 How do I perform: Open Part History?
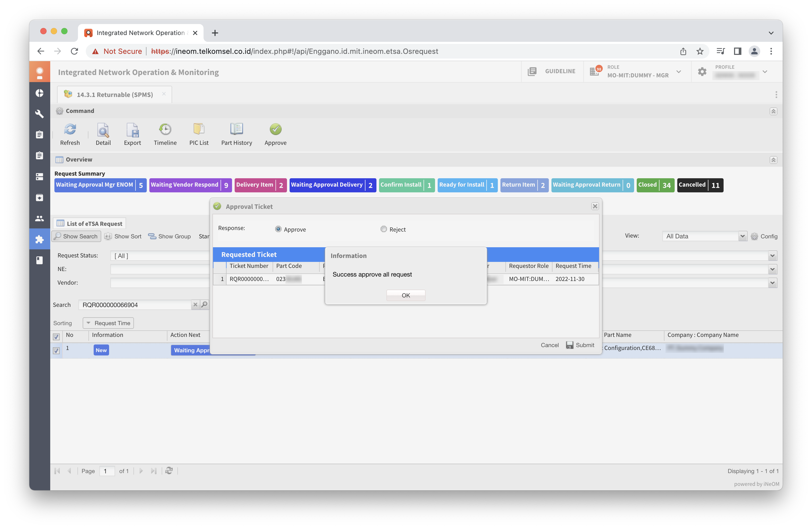[236, 134]
